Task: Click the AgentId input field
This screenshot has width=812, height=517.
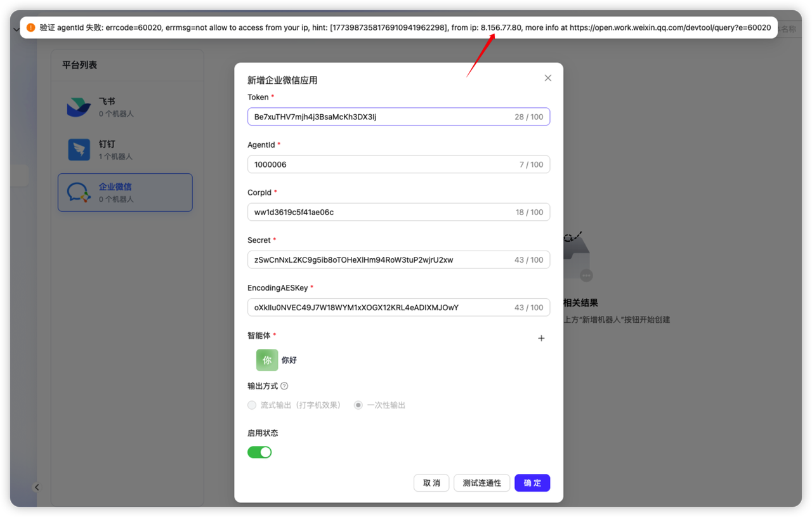Action: [x=398, y=164]
